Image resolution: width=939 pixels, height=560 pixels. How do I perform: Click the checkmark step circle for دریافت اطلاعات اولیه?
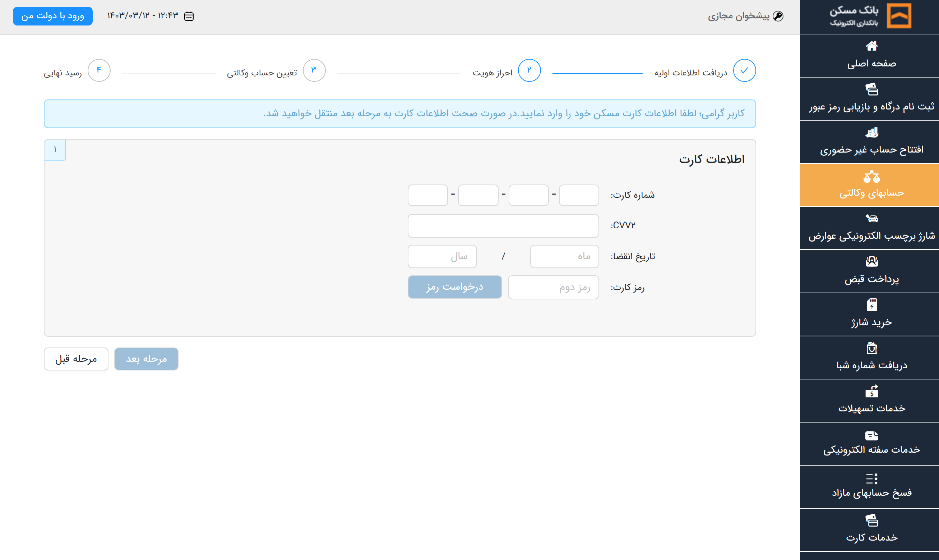pyautogui.click(x=744, y=70)
